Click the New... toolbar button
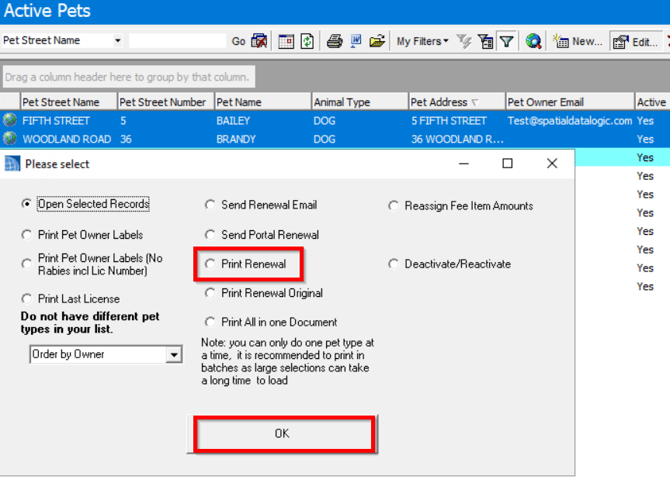Viewport: 670px width, 483px height. pyautogui.click(x=578, y=41)
